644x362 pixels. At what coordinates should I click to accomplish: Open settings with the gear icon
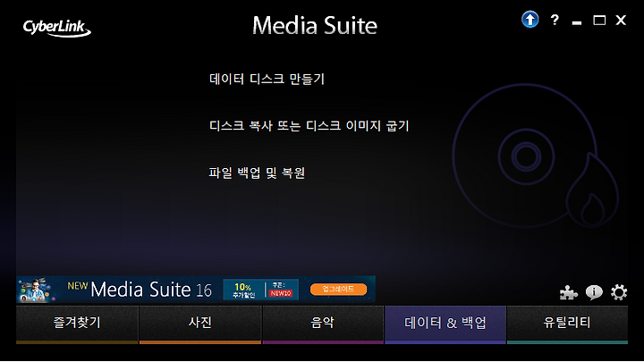click(619, 292)
